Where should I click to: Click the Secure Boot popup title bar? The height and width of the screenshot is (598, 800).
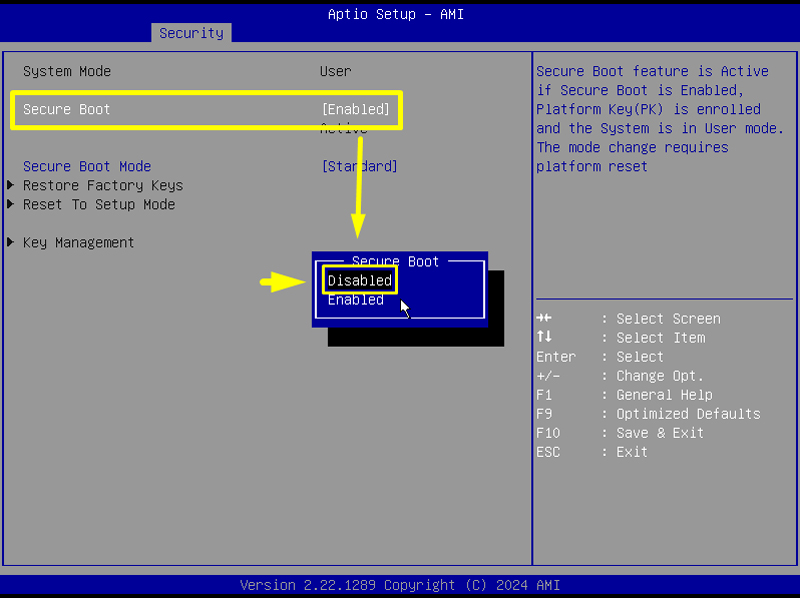(x=398, y=261)
